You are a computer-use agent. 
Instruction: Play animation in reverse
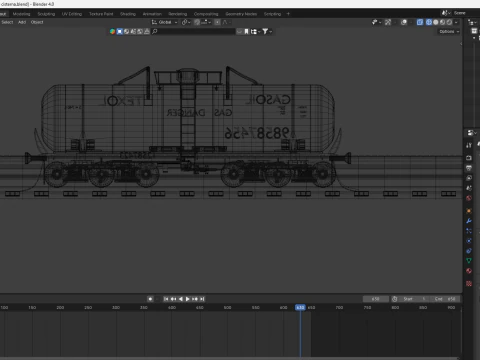tap(181, 299)
